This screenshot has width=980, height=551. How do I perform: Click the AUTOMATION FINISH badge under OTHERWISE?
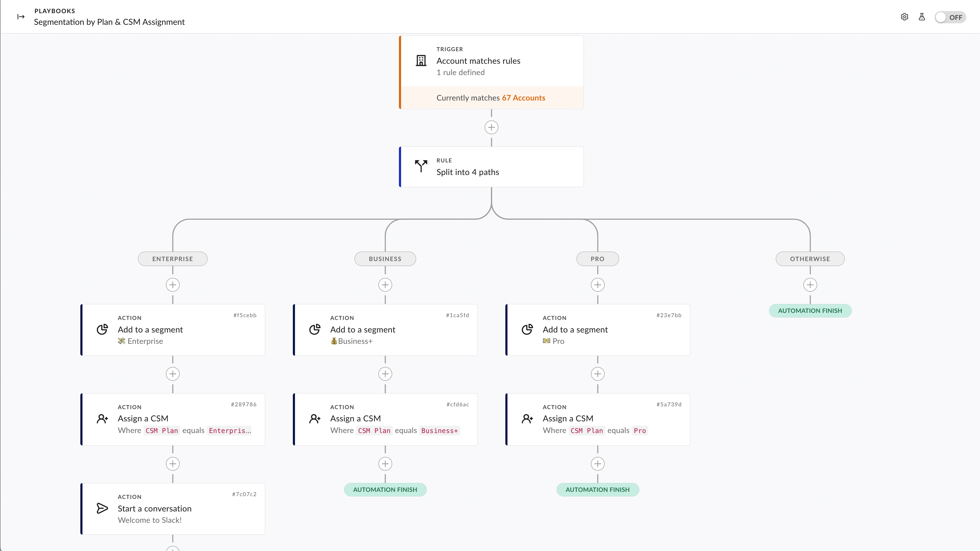810,310
